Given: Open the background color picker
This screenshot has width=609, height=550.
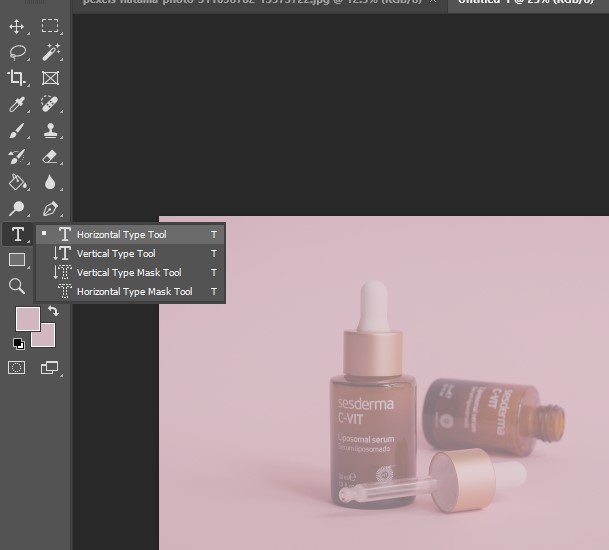Looking at the screenshot, I should tap(47, 339).
